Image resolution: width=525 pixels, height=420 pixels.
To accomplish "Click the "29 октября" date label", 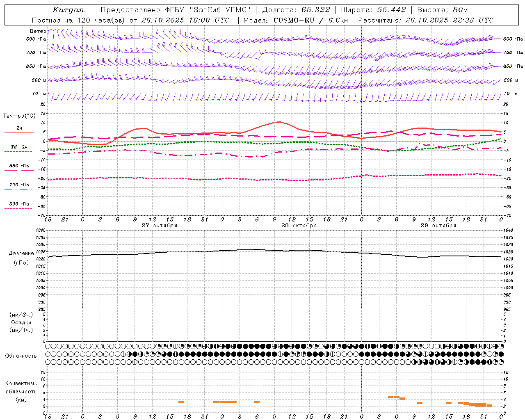I will click(438, 226).
